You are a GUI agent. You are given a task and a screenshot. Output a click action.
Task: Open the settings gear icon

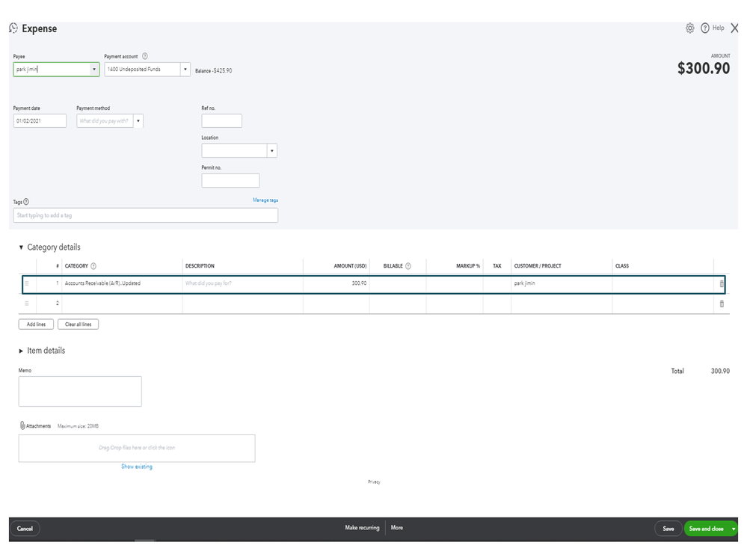pyautogui.click(x=690, y=28)
